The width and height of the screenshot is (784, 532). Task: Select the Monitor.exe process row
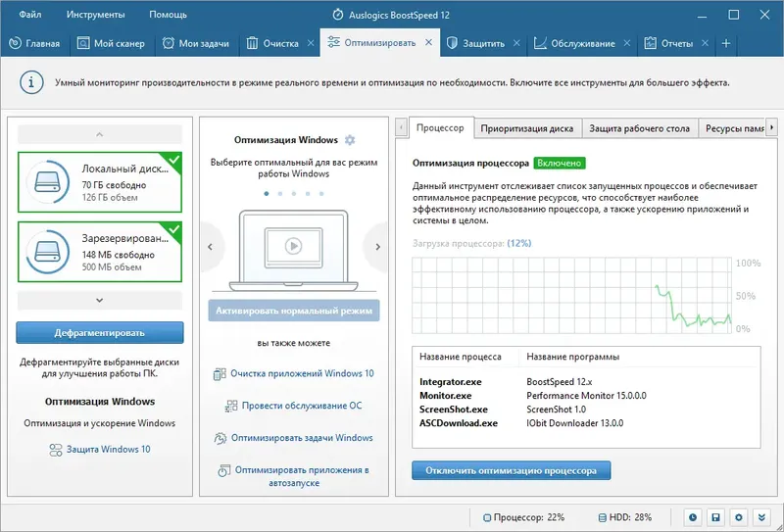(586, 396)
